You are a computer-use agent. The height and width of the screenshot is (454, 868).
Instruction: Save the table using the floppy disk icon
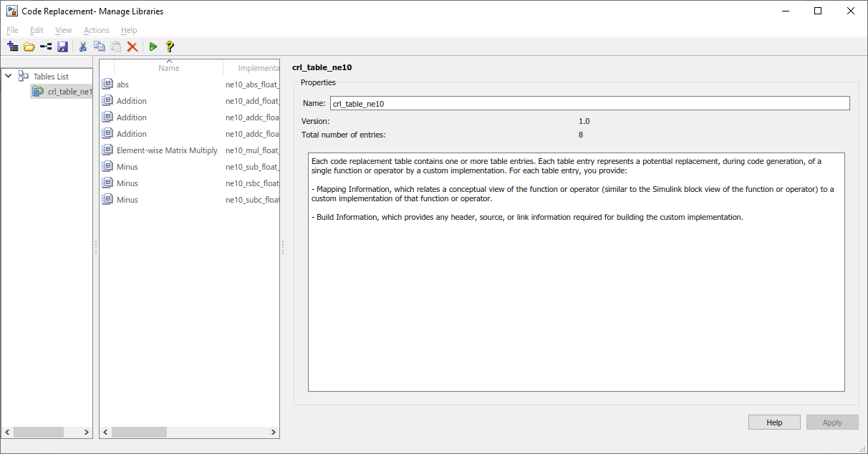point(62,47)
